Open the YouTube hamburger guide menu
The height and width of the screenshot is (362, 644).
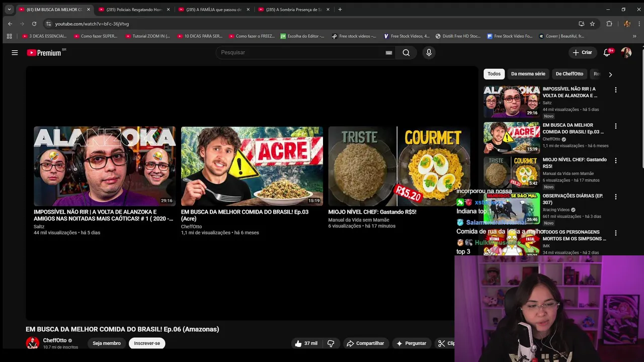[x=15, y=52]
